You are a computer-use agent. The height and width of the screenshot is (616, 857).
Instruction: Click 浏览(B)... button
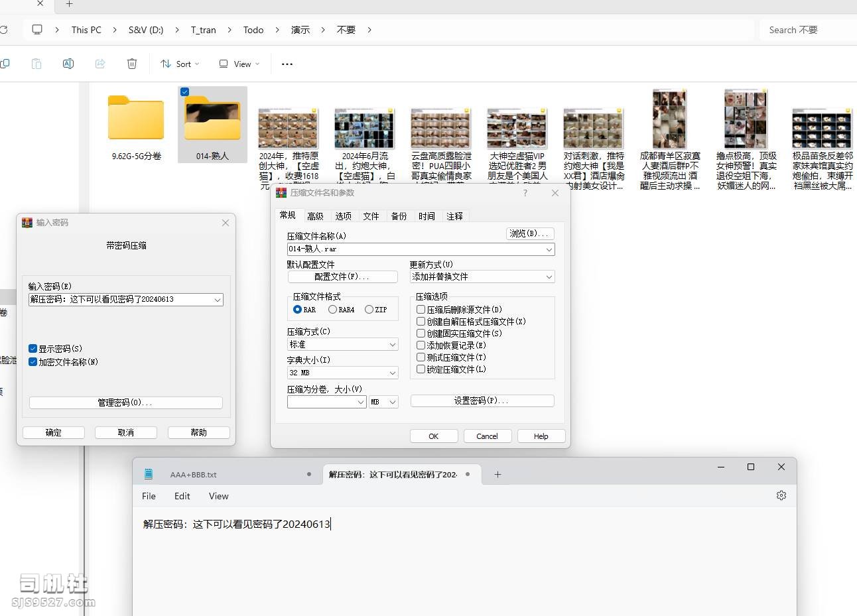click(x=530, y=233)
